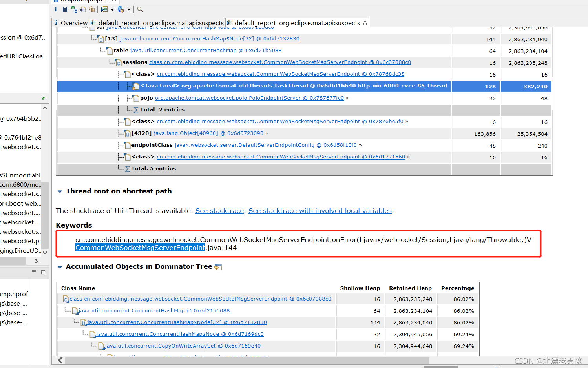Close the active default_report suspects tab
The image size is (588, 368).
point(365,23)
